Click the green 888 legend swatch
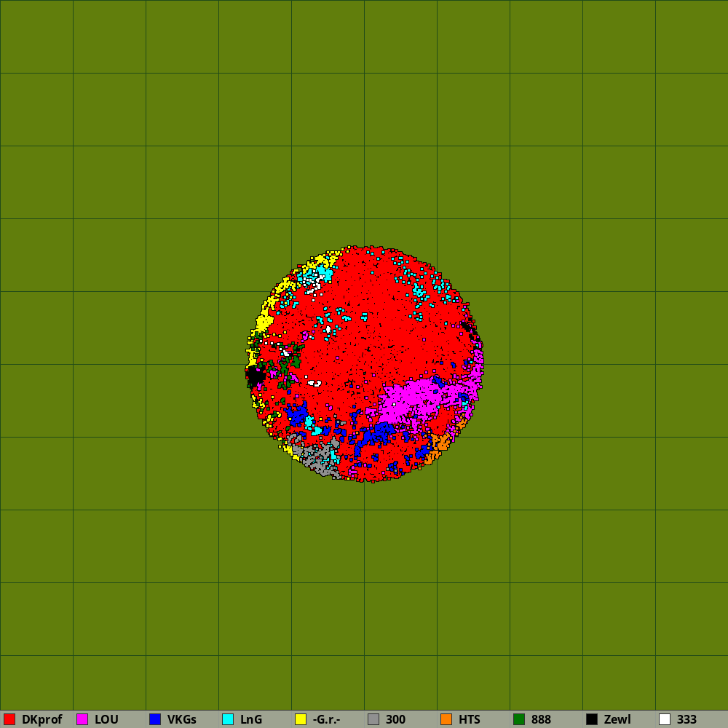Viewport: 728px width, 728px height. coord(519,719)
